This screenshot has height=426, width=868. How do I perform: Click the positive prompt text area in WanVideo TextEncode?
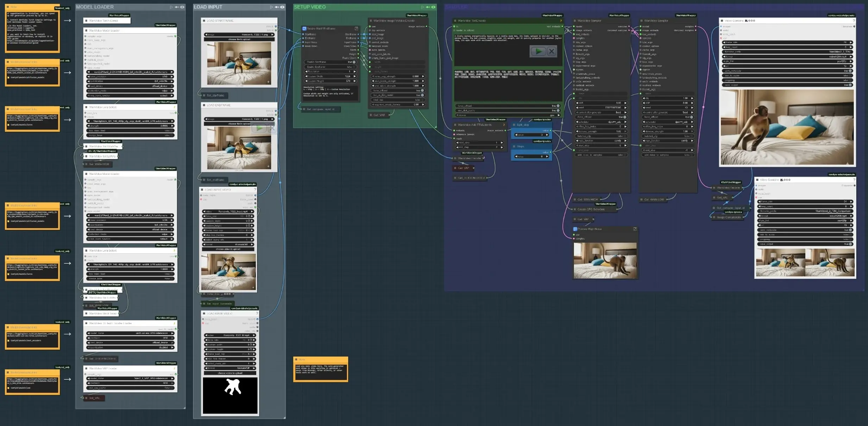click(508, 50)
